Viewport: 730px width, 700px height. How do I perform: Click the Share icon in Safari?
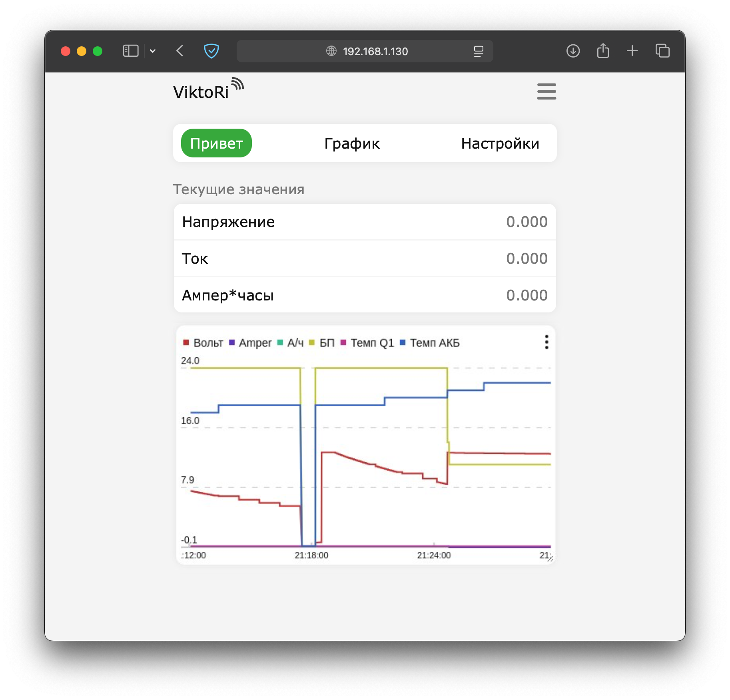point(603,51)
